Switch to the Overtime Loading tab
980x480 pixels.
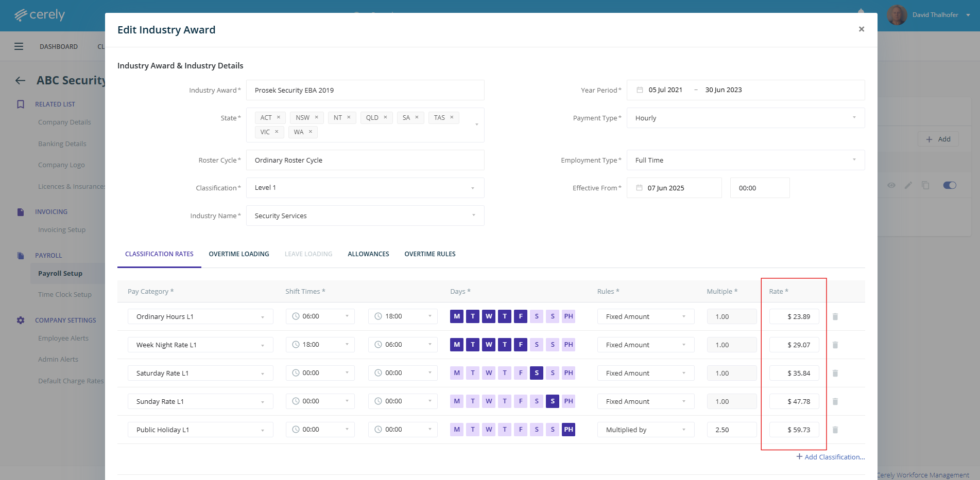(239, 254)
